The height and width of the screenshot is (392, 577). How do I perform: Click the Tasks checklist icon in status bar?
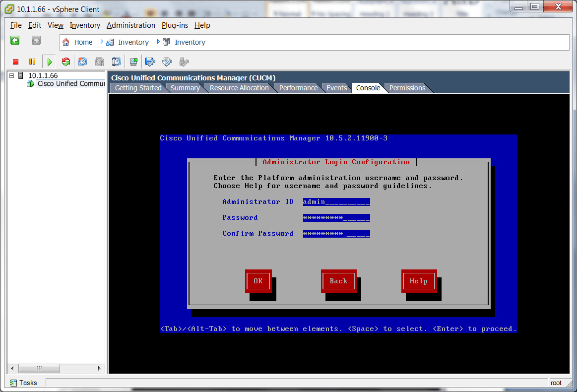tap(13, 383)
